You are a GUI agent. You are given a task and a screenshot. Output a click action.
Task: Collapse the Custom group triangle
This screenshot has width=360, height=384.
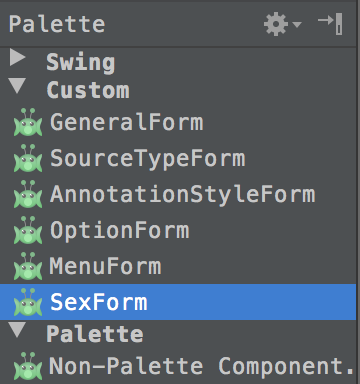coord(18,86)
